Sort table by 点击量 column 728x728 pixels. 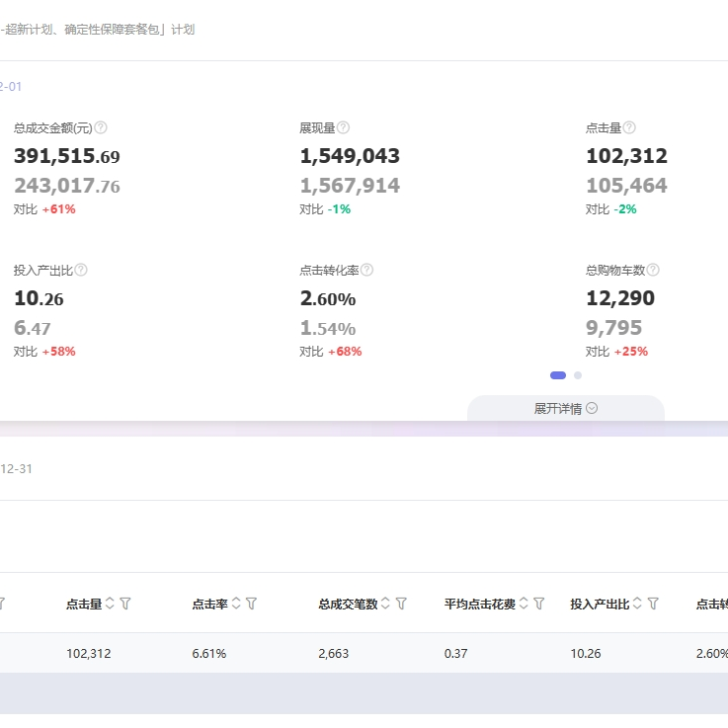point(110,604)
